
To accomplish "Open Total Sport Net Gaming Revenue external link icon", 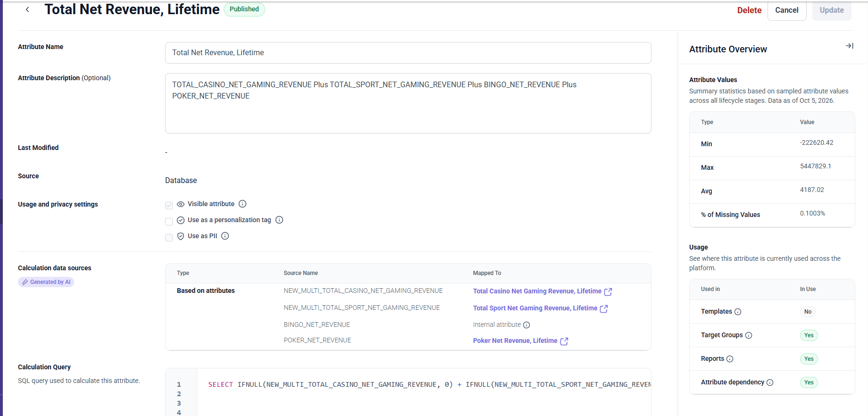I will 604,308.
